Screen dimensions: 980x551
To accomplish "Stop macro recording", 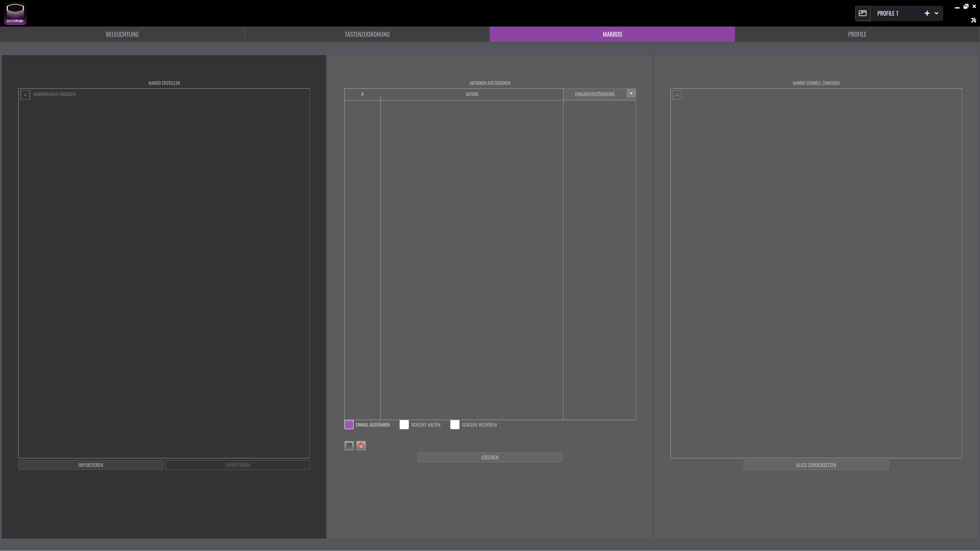I will pos(349,446).
